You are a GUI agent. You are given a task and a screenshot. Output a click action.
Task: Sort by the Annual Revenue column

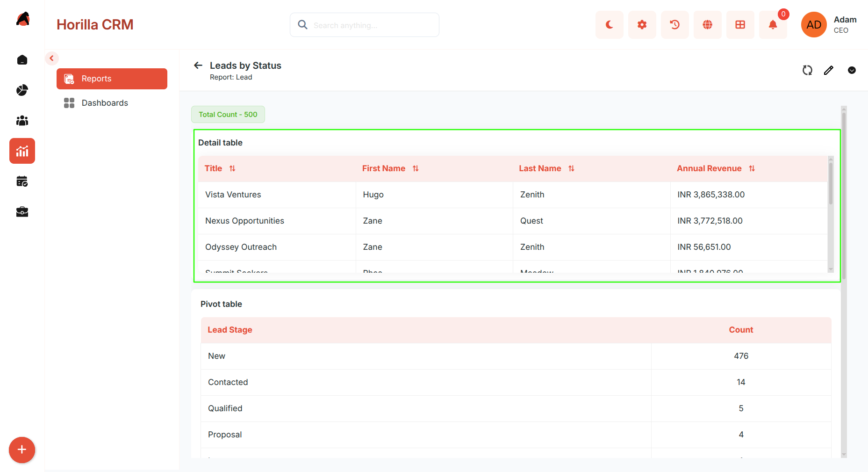pos(752,168)
